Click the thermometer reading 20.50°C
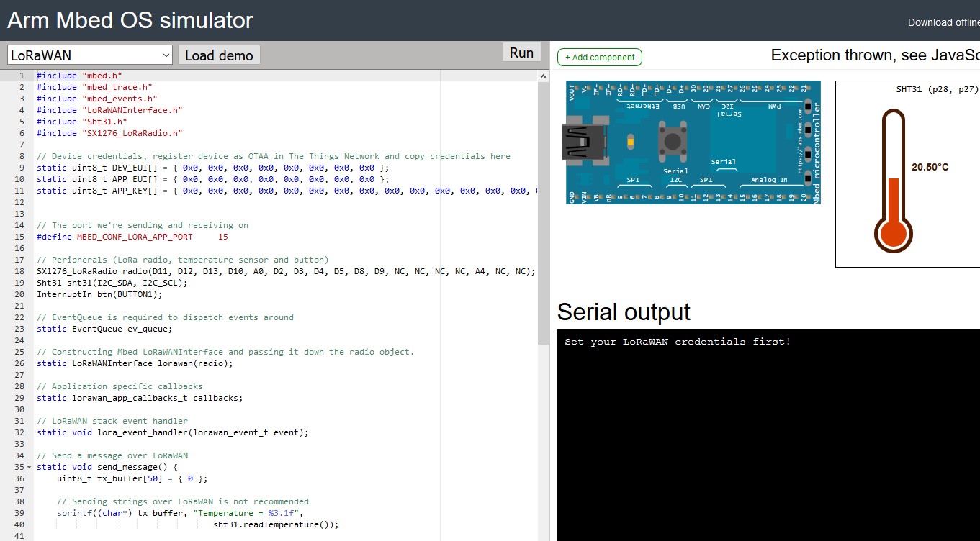The width and height of the screenshot is (980, 541). [x=930, y=167]
